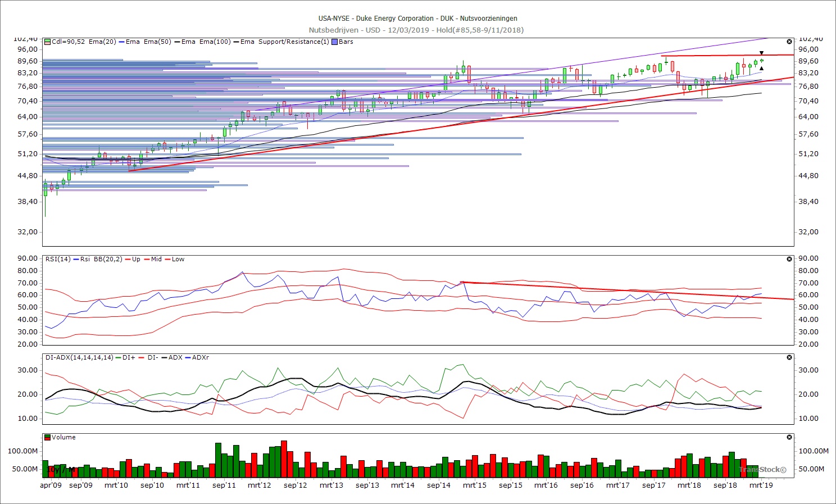This screenshot has height=504, width=836.
Task: Select the Ema(50) legend label
Action: (x=158, y=42)
